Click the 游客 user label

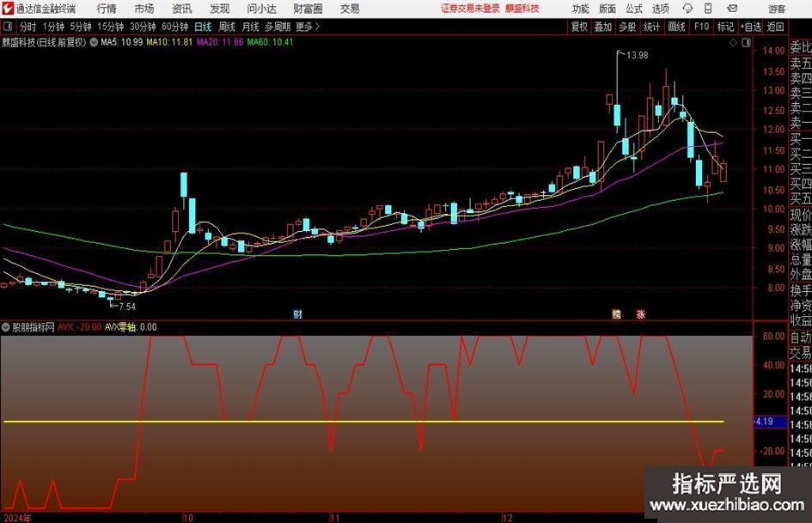777,9
